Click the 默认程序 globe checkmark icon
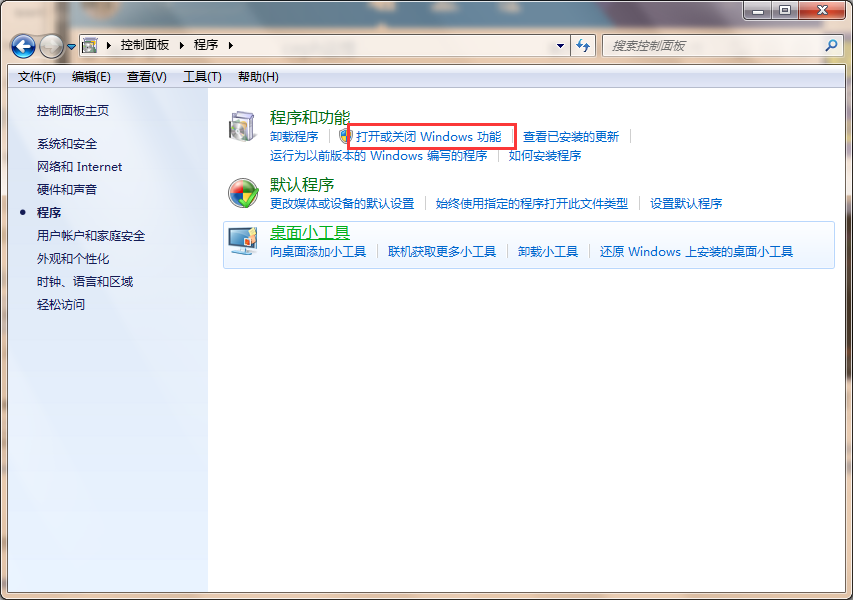This screenshot has width=853, height=600. (243, 193)
